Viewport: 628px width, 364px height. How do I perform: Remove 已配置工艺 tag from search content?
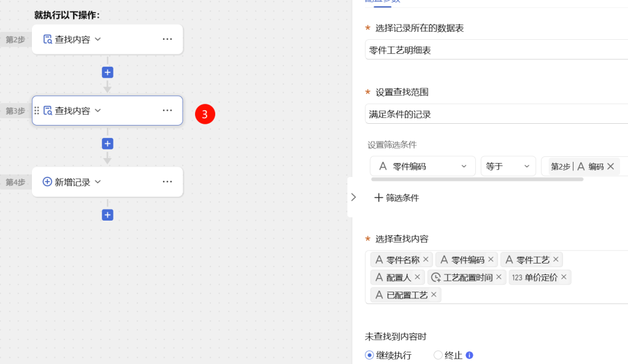pyautogui.click(x=434, y=294)
